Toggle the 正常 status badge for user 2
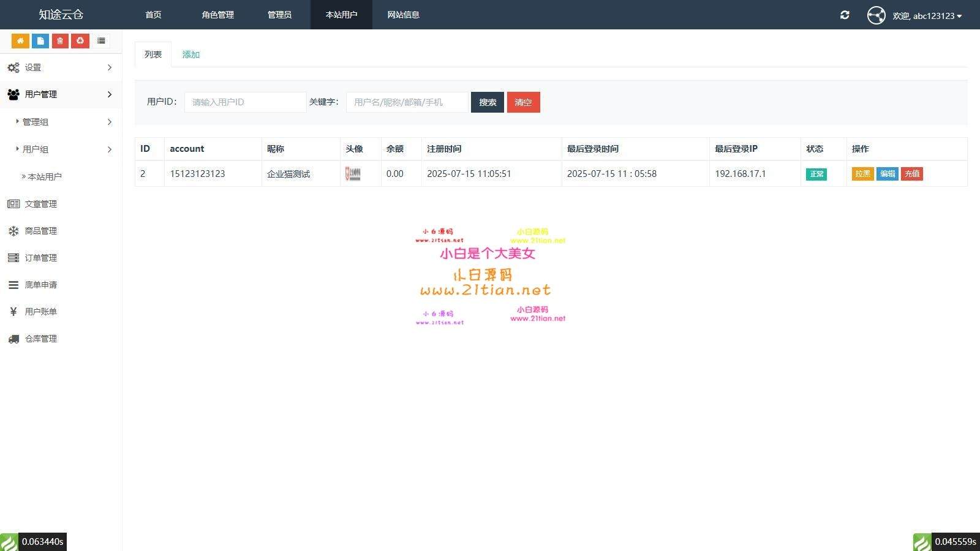 pyautogui.click(x=816, y=174)
